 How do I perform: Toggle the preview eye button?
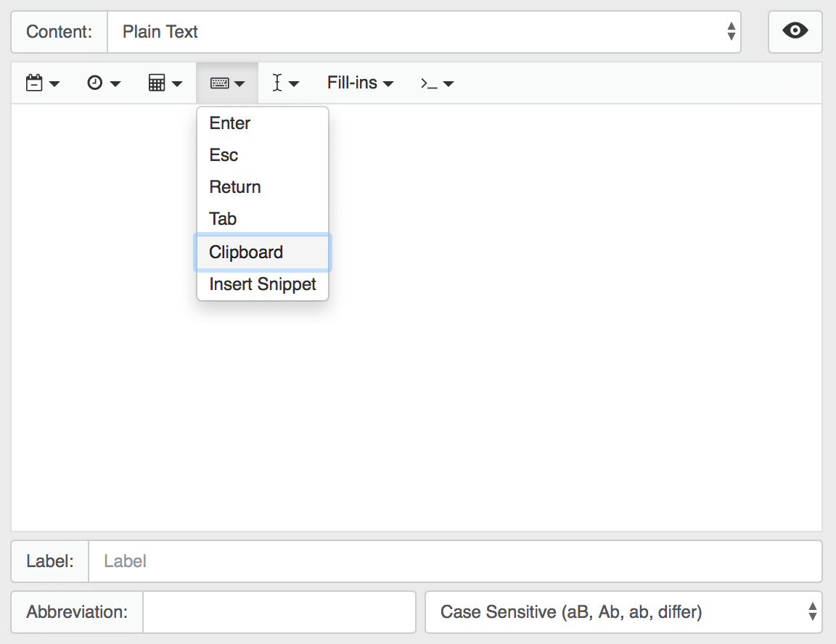tap(795, 31)
